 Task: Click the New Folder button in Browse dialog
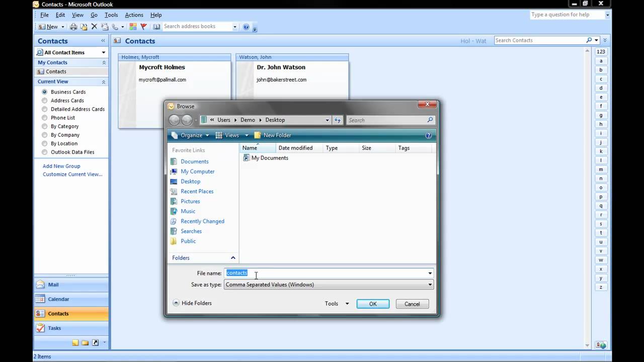pos(273,135)
